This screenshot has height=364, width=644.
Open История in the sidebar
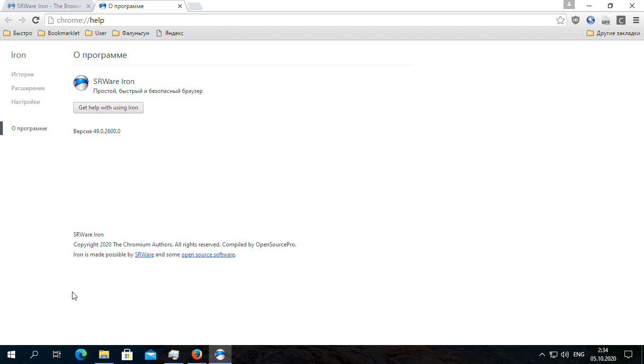click(22, 74)
